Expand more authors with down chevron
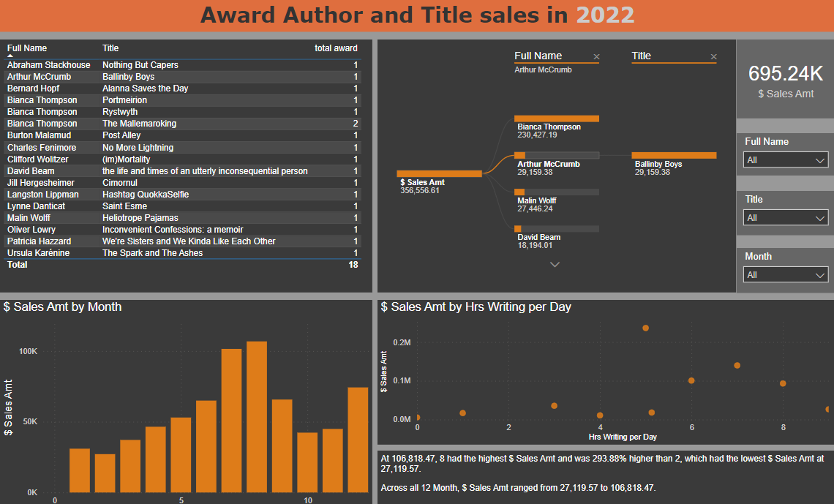The image size is (834, 504). coord(555,265)
